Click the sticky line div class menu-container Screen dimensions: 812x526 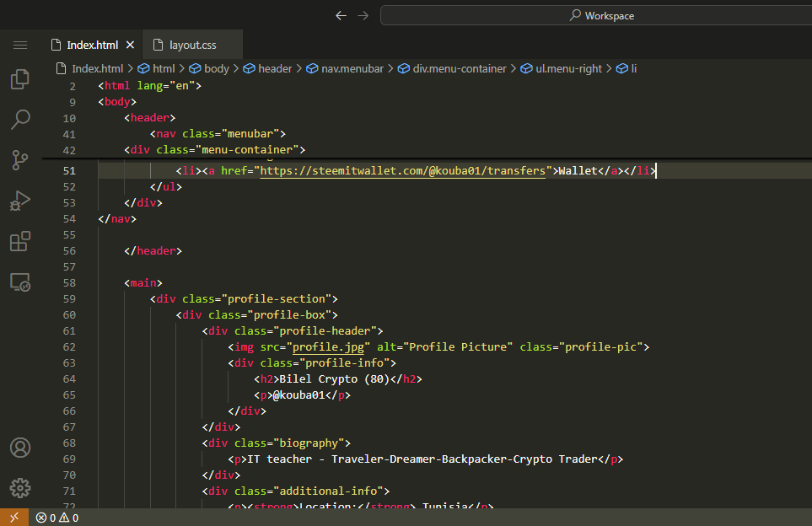coord(215,149)
